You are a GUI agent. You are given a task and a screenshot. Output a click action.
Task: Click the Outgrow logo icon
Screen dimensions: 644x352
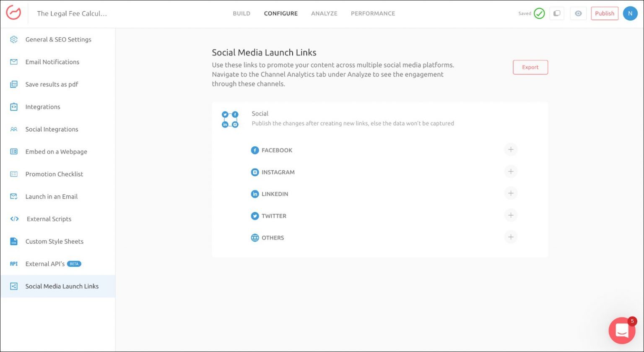pos(13,13)
